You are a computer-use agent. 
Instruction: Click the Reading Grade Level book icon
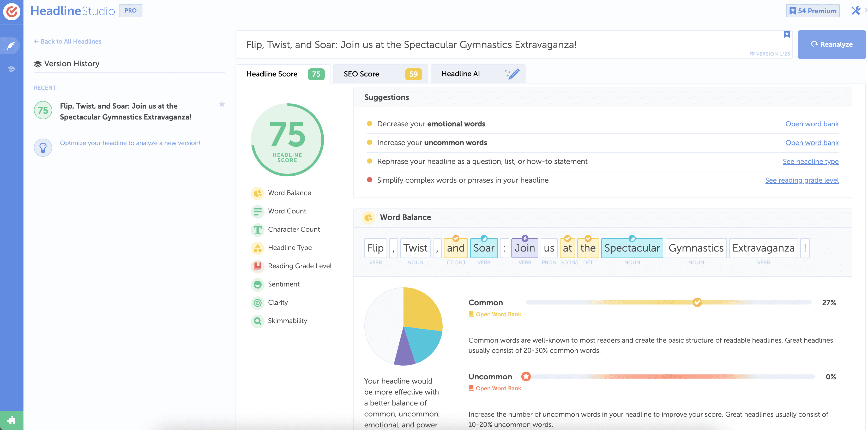(x=257, y=266)
